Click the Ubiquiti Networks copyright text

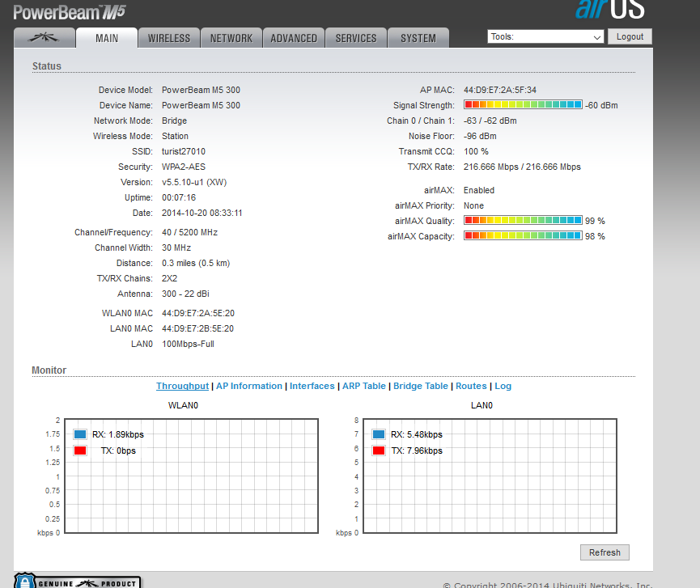point(548,585)
